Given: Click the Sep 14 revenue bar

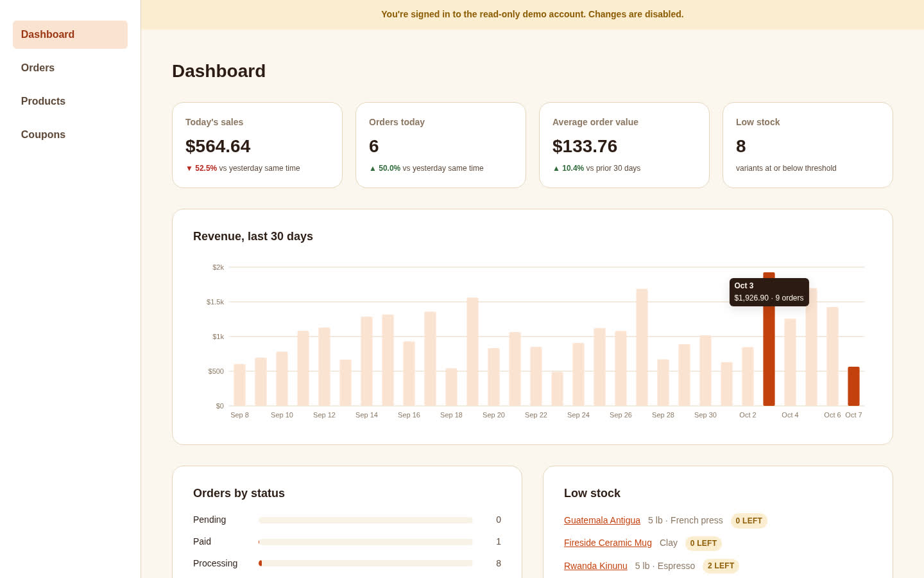Looking at the screenshot, I should click(x=366, y=361).
